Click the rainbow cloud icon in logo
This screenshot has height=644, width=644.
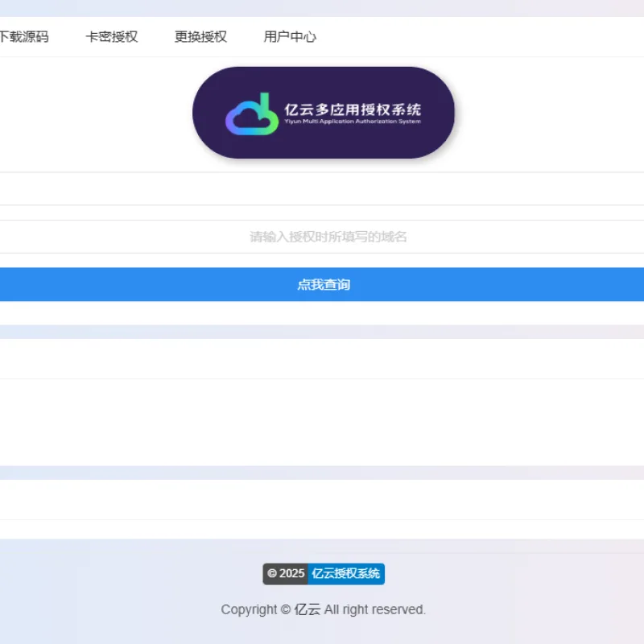pyautogui.click(x=252, y=114)
